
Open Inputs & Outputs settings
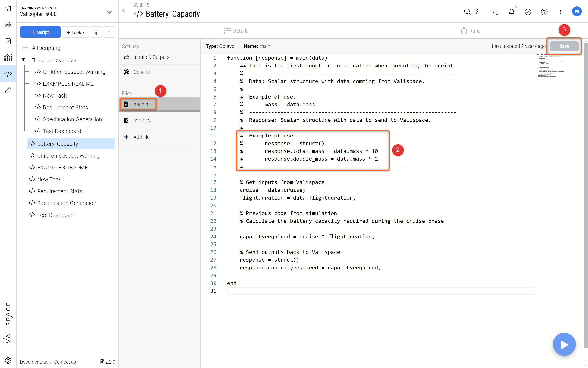pos(160,57)
